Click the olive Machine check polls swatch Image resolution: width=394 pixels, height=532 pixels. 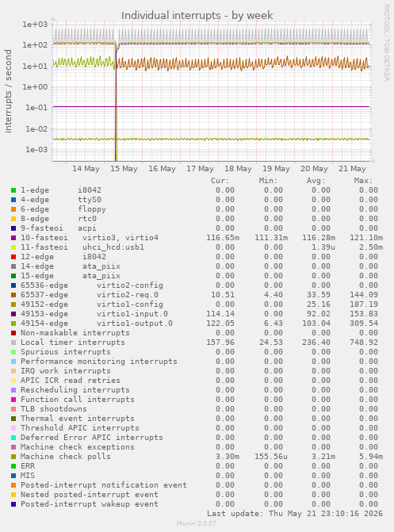(13, 457)
